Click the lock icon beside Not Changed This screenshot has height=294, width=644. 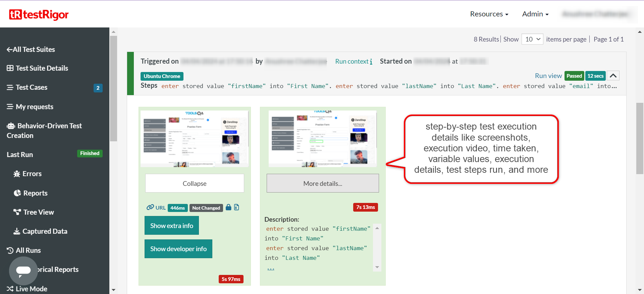click(228, 207)
